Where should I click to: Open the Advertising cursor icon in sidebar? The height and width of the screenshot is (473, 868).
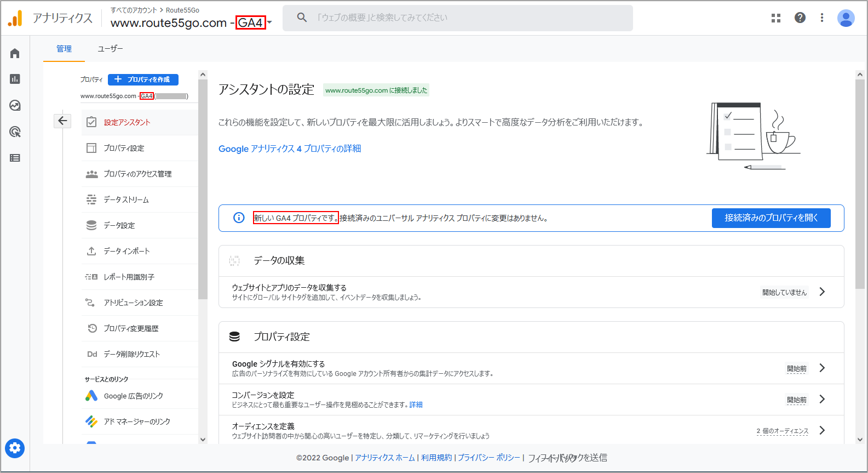click(15, 132)
